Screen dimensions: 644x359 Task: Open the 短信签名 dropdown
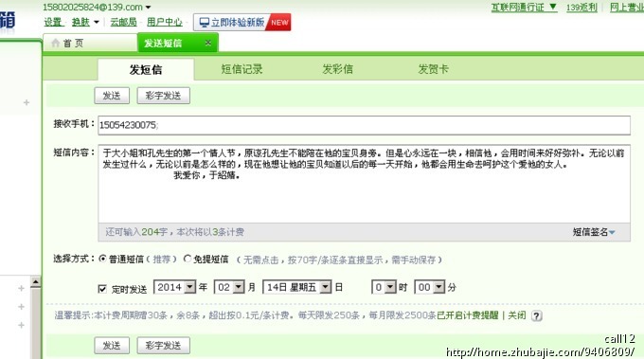coord(594,232)
